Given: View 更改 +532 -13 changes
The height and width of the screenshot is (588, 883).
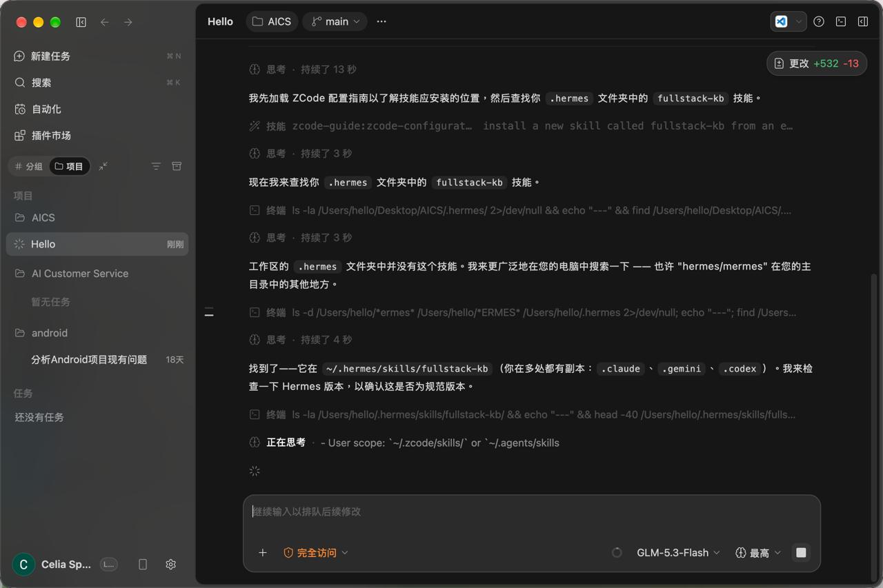Looking at the screenshot, I should [x=817, y=63].
